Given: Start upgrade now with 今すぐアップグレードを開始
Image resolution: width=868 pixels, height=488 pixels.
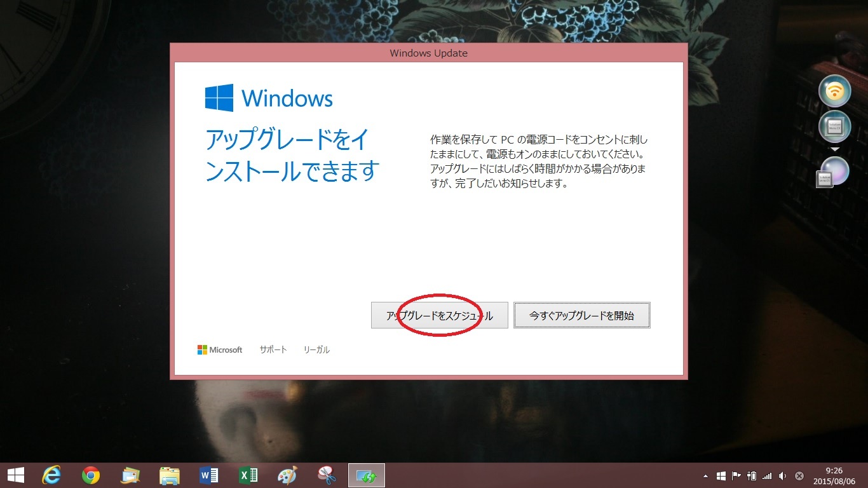Looking at the screenshot, I should 582,315.
